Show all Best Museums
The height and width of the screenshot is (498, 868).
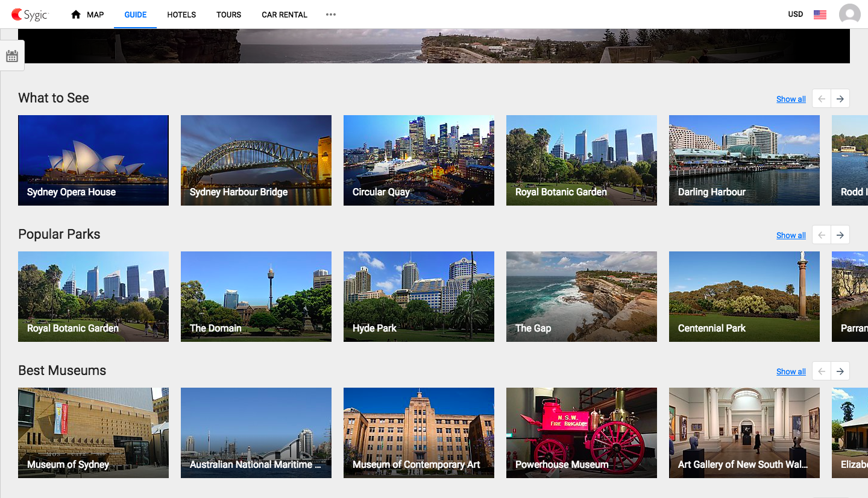click(791, 371)
